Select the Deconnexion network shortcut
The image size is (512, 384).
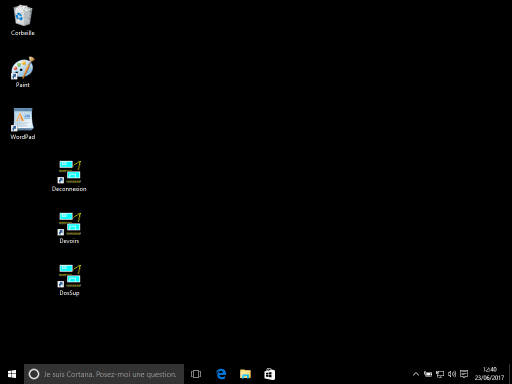click(69, 176)
